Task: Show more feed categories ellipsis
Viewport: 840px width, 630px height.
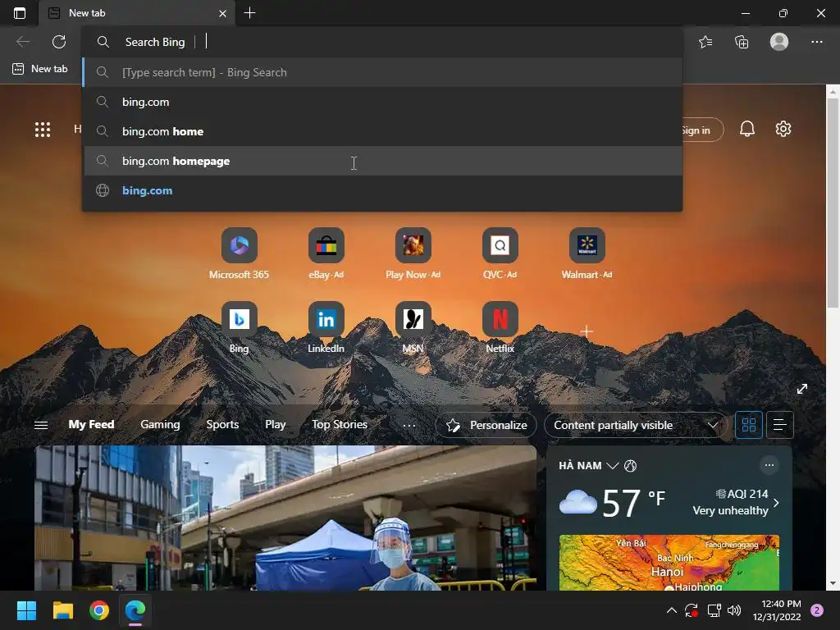Action: tap(409, 426)
